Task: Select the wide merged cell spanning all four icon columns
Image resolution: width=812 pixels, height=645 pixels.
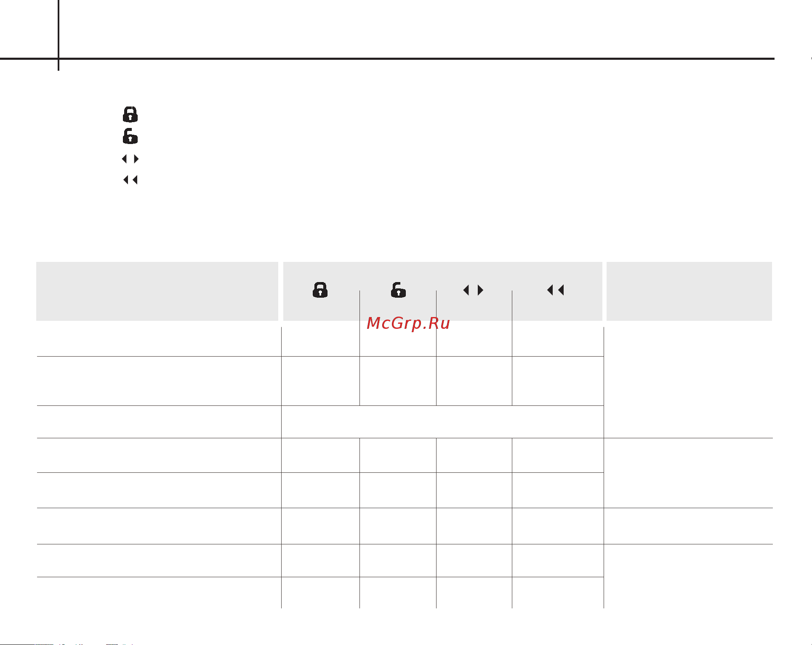Action: coord(442,422)
